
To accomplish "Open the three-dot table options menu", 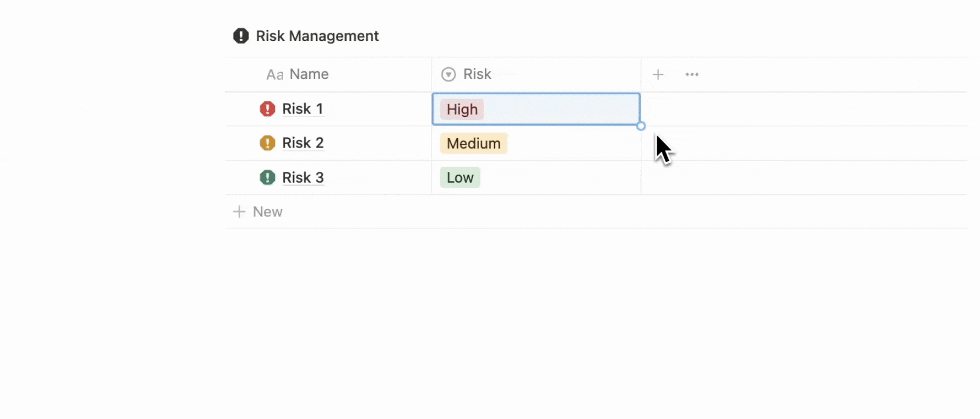I will point(692,74).
